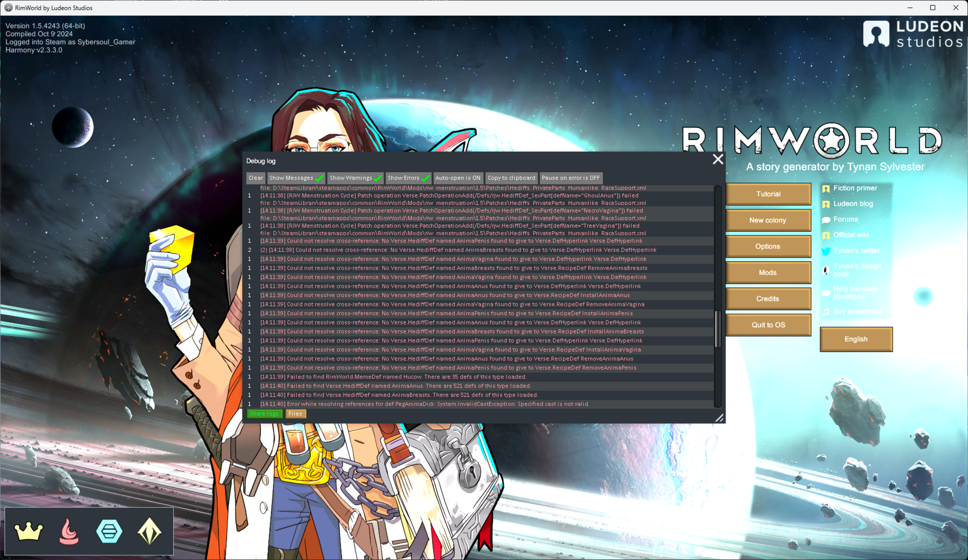Toggle Show Errors in debug log

[x=408, y=178]
